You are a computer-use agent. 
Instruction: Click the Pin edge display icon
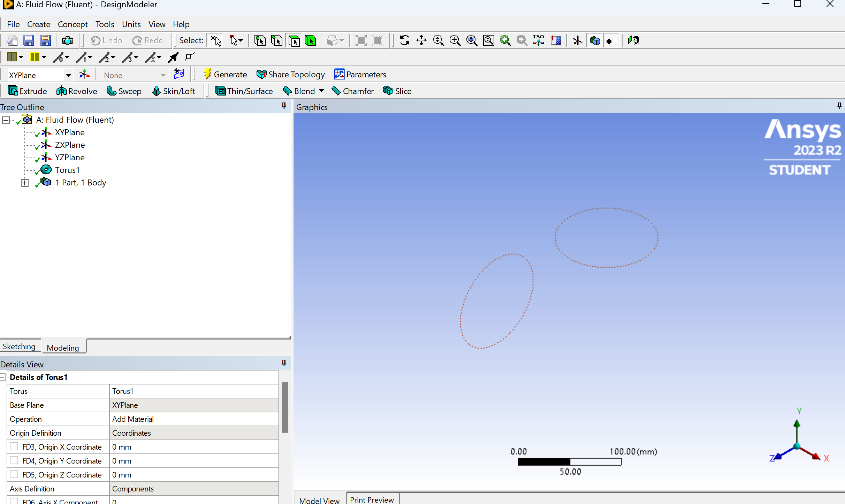[173, 57]
